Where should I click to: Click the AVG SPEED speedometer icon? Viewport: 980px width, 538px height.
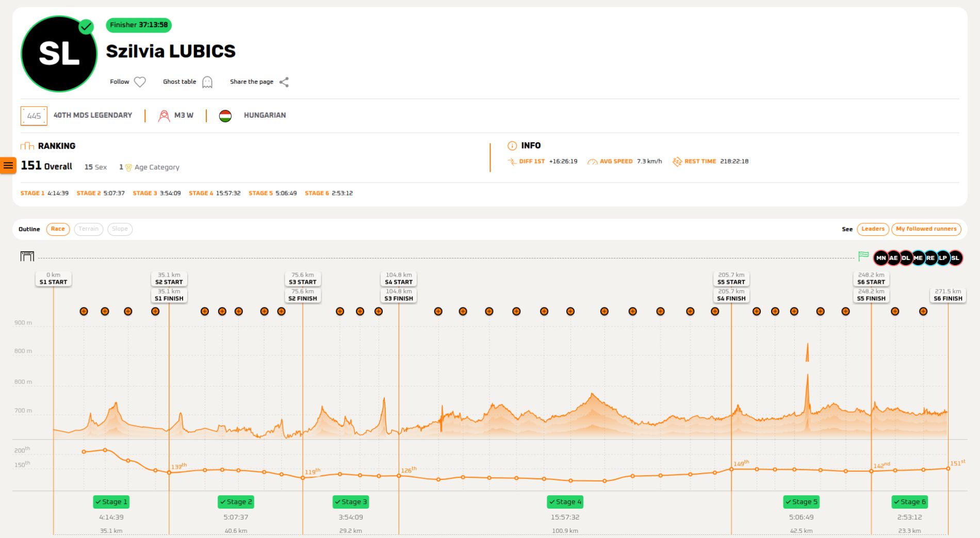(x=592, y=161)
